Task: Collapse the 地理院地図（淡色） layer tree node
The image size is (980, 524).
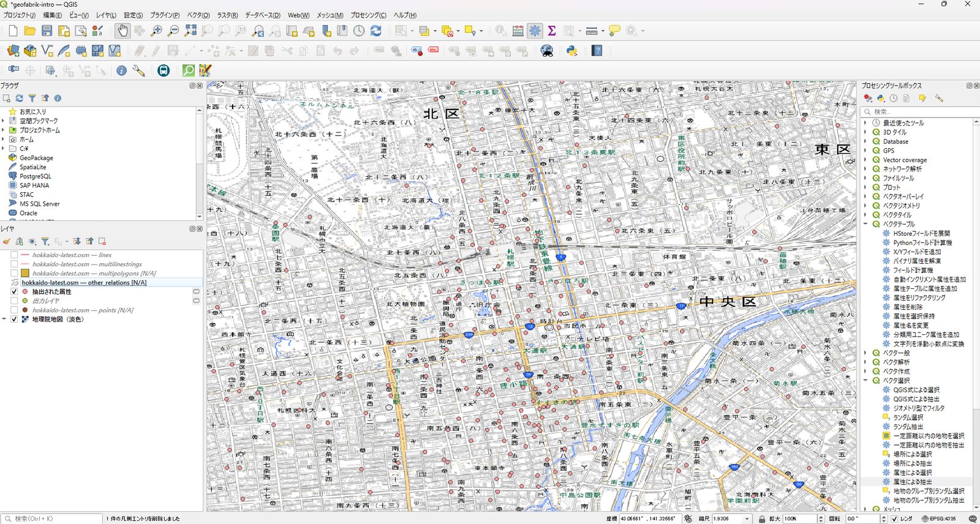Action: coord(4,320)
